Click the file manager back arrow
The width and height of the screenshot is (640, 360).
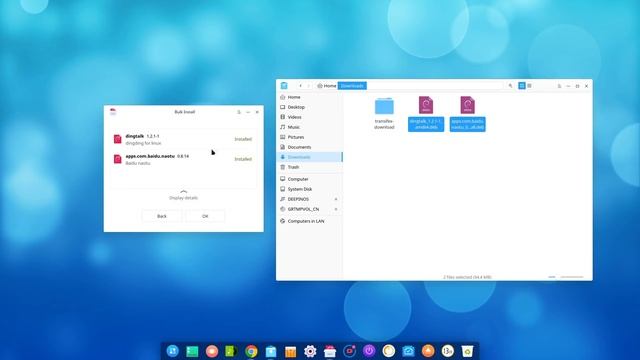tap(300, 86)
